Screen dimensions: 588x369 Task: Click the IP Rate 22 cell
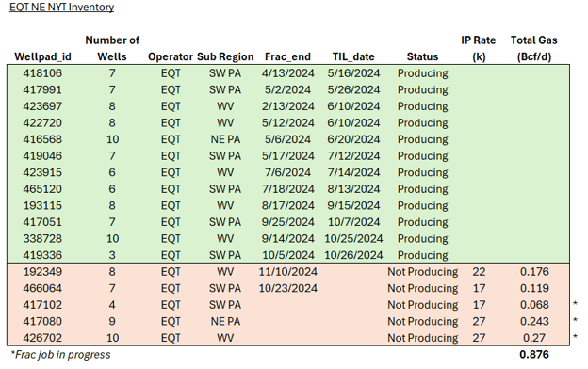479,272
